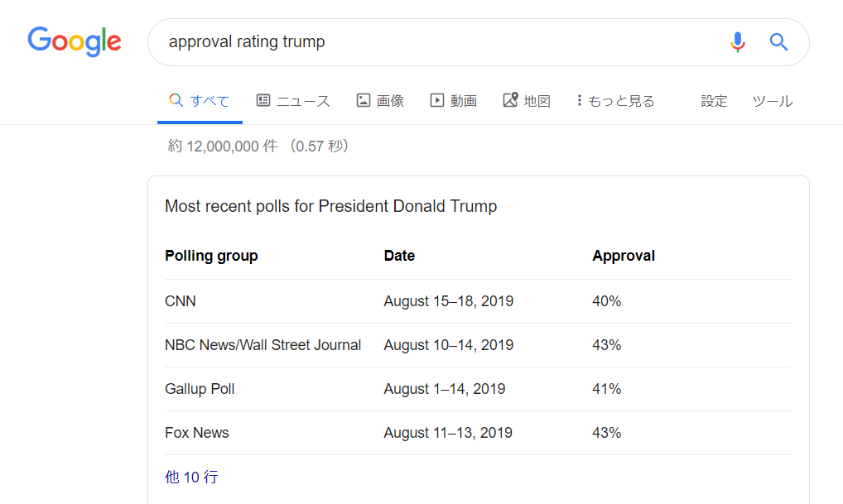Screen dimensions: 843x504
Task: Switch to the ニュース tab
Action: [303, 101]
